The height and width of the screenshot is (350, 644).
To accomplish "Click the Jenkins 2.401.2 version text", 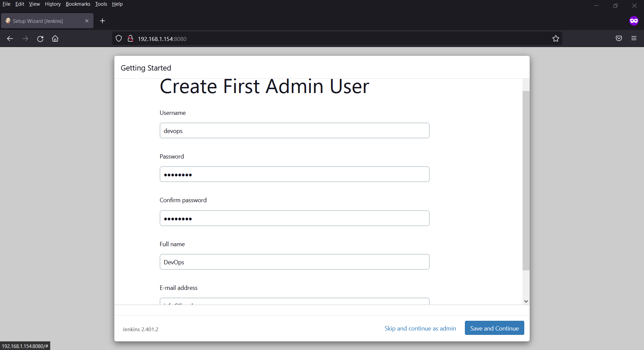I will click(x=140, y=329).
